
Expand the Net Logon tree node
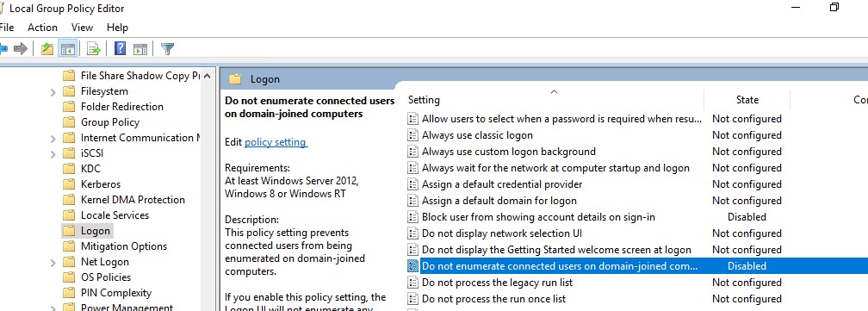(53, 262)
